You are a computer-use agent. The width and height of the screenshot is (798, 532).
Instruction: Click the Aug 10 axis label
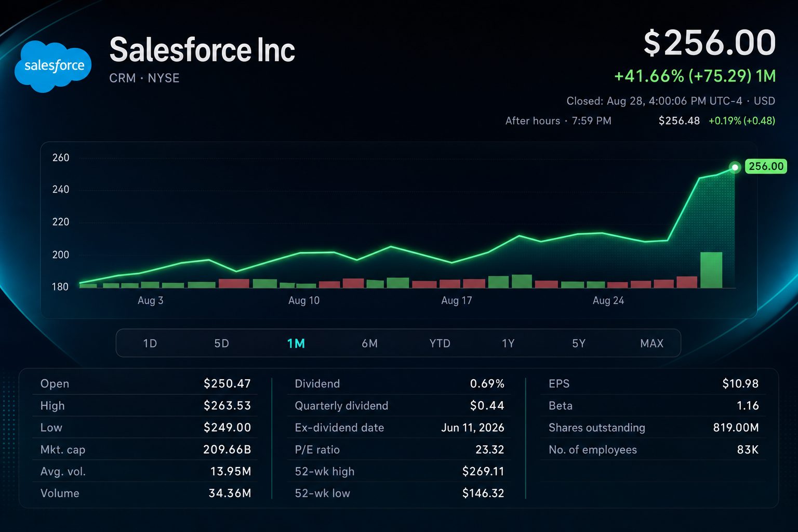point(304,300)
